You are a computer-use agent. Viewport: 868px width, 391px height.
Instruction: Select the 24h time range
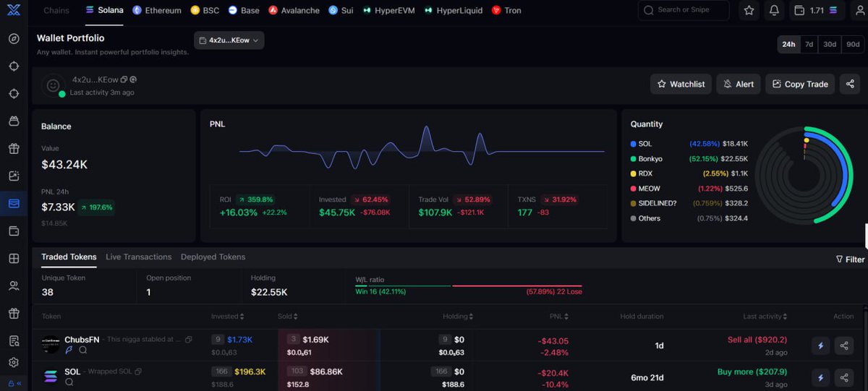click(788, 44)
